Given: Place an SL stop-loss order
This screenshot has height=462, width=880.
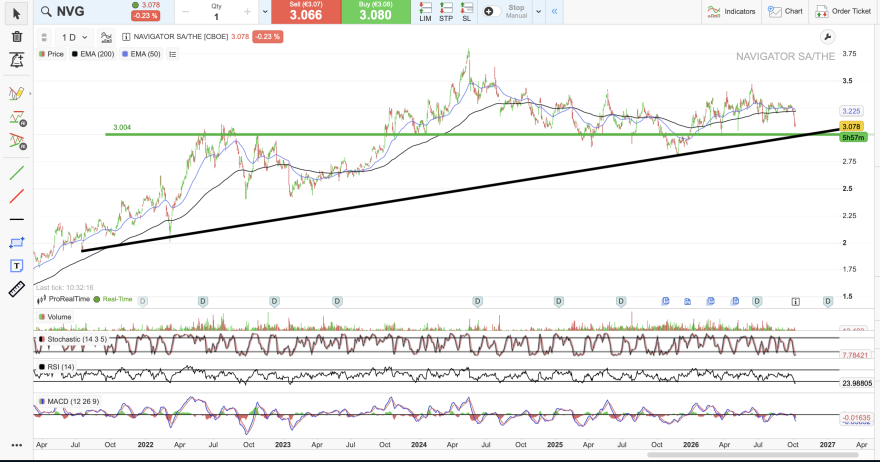Looking at the screenshot, I should pyautogui.click(x=466, y=12).
